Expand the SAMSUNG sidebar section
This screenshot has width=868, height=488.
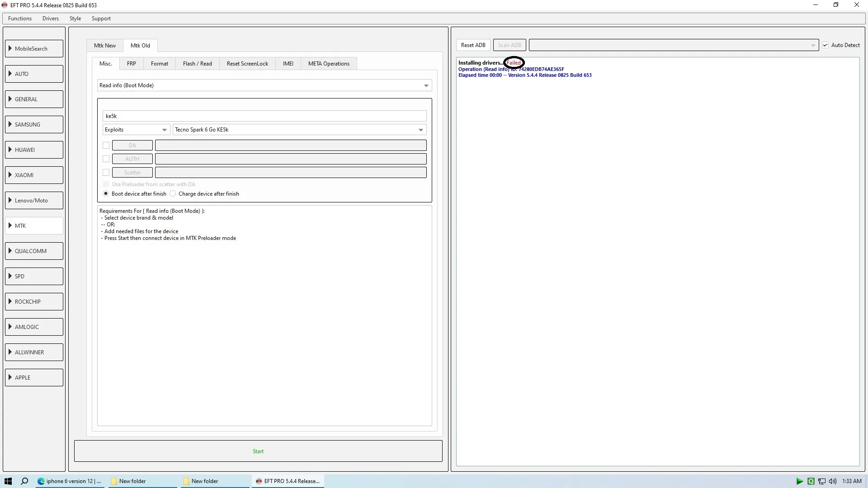pyautogui.click(x=34, y=125)
